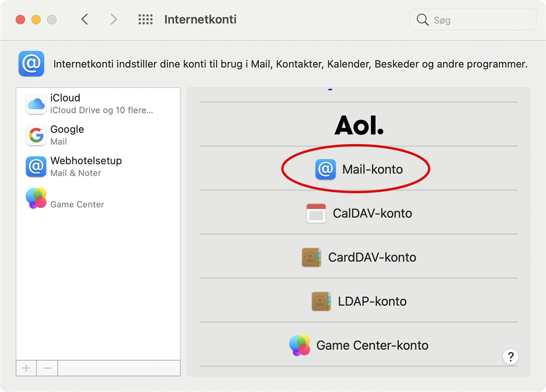546x392 pixels.
Task: Select Game Center bubbles icon in sidebar
Action: (x=36, y=198)
